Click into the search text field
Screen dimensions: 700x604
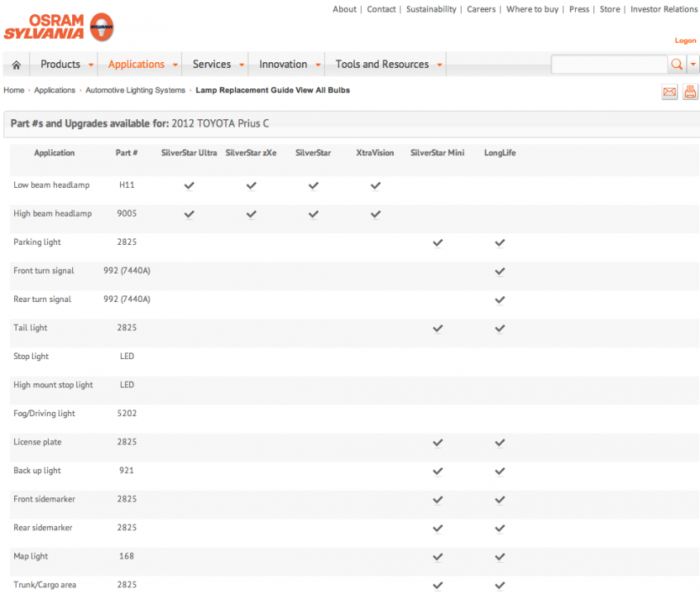(x=609, y=65)
